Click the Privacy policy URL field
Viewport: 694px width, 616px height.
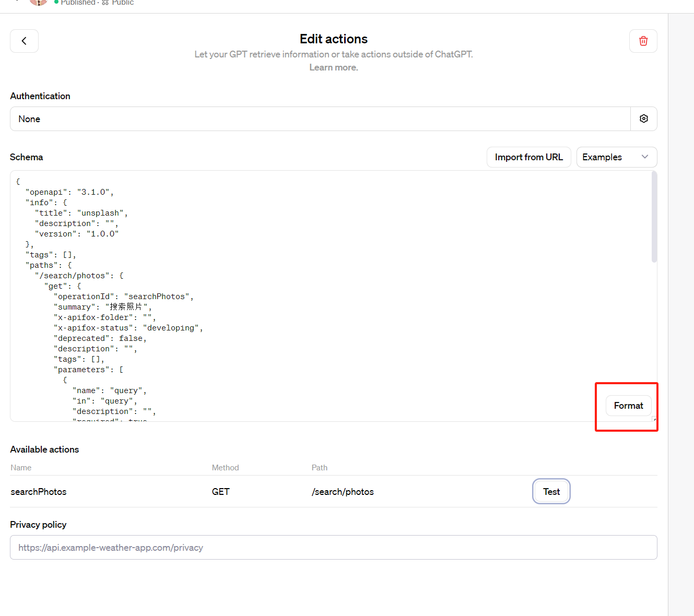(334, 547)
